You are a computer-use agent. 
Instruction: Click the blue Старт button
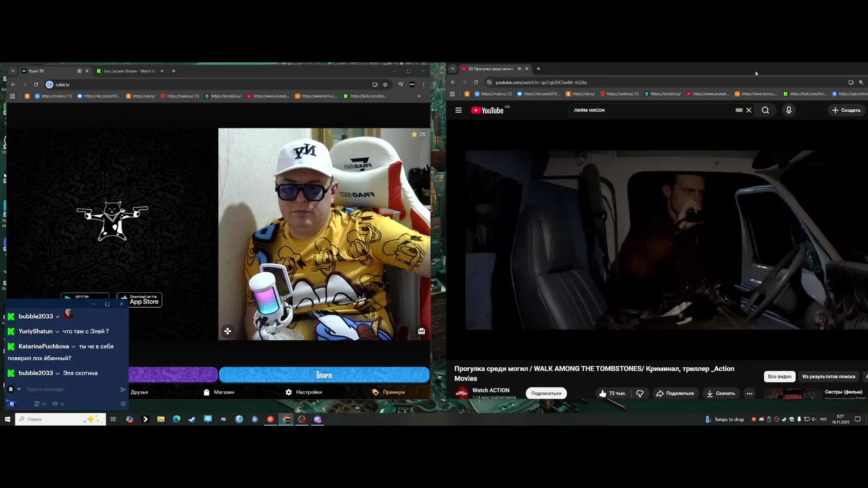tap(324, 375)
